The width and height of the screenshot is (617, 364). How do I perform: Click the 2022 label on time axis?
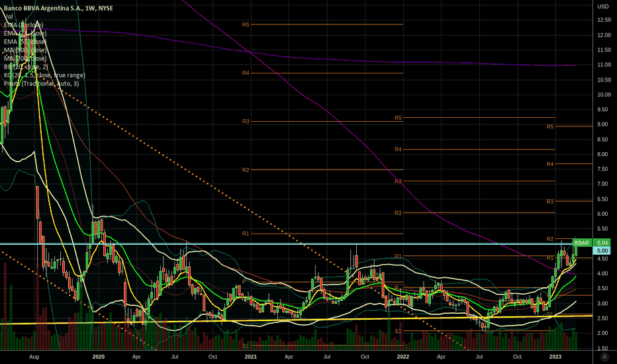click(403, 357)
